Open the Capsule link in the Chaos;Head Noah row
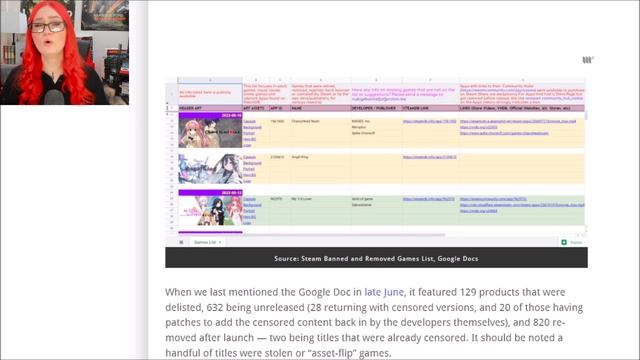 pos(249,121)
